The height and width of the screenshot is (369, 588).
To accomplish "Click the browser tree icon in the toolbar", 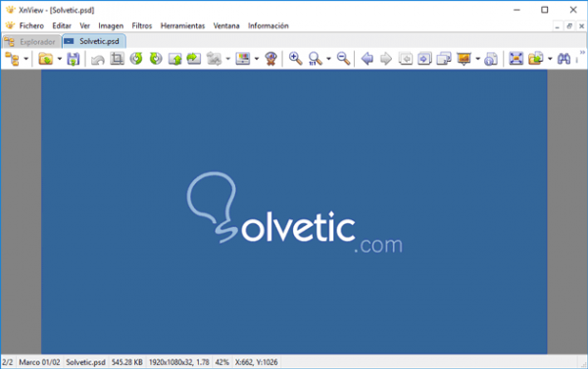I will (x=12, y=59).
